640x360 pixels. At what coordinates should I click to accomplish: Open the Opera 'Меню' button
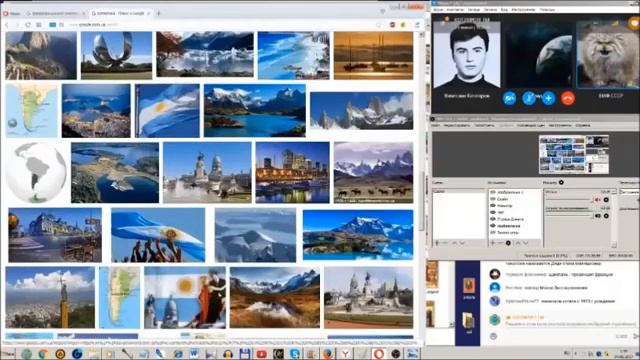click(11, 13)
